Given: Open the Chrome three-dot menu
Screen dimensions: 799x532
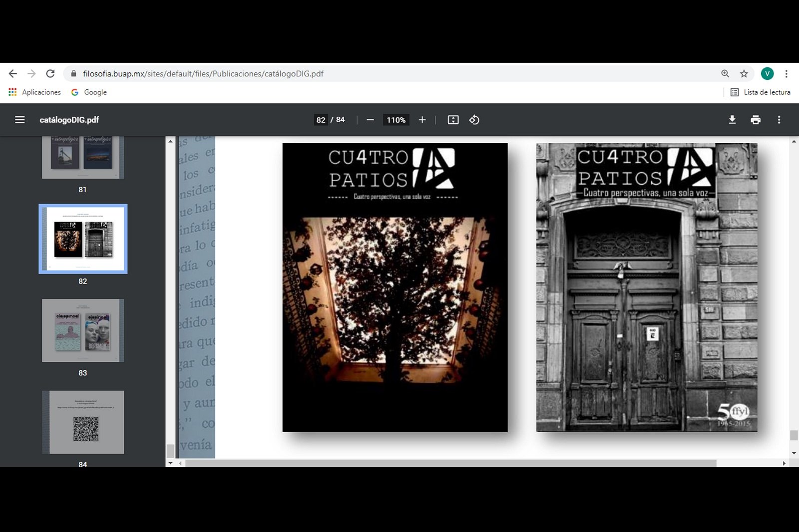Looking at the screenshot, I should point(787,74).
